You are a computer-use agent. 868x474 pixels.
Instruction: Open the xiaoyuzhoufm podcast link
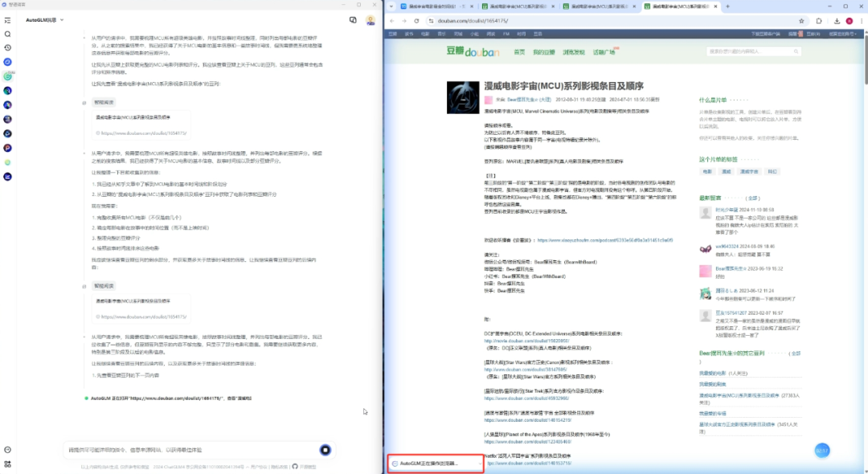click(x=605, y=240)
